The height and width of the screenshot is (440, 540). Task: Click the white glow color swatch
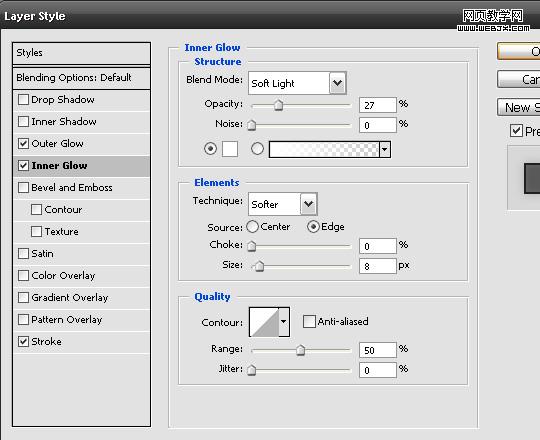click(230, 149)
